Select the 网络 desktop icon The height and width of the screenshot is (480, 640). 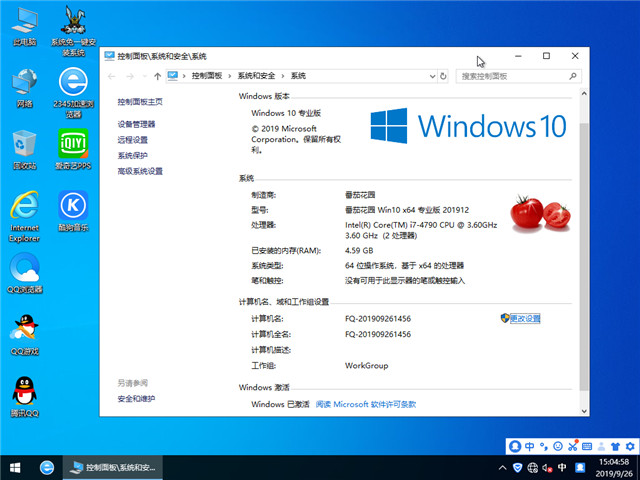tap(24, 88)
